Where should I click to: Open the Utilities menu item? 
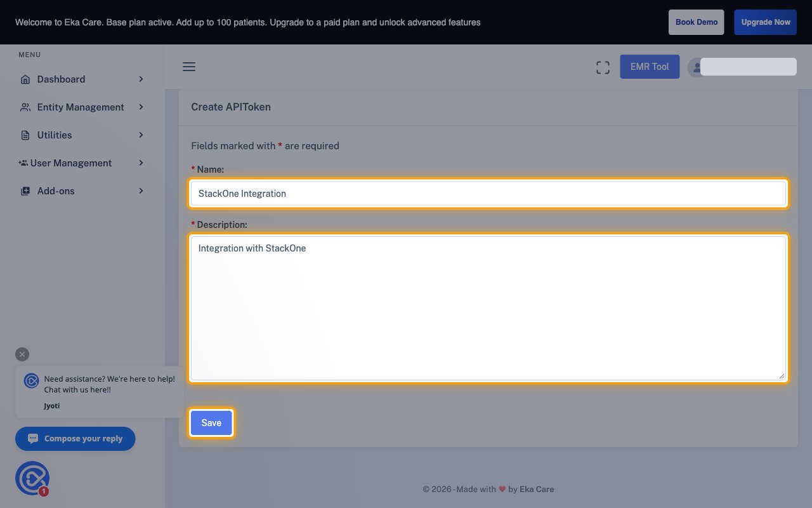82,135
